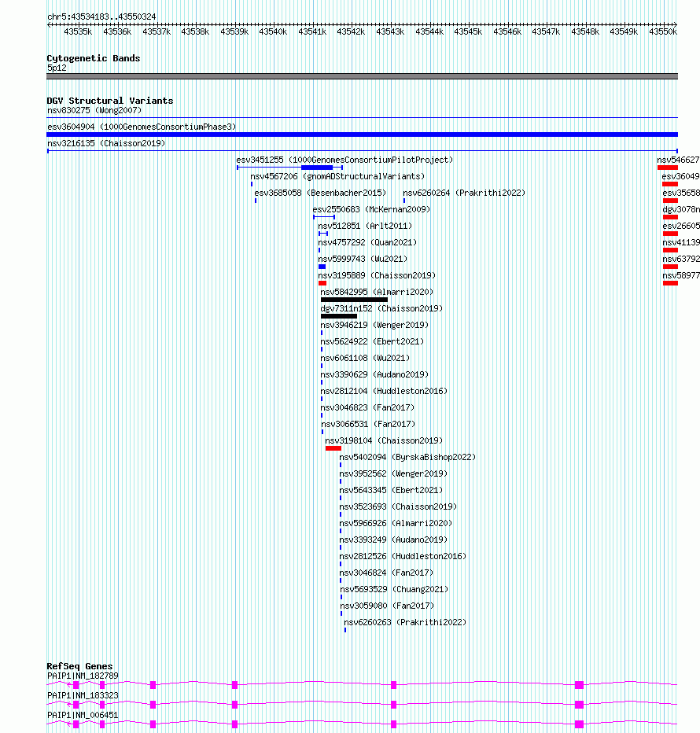
Task: Click the black bar under nsv5842995
Action: [354, 300]
